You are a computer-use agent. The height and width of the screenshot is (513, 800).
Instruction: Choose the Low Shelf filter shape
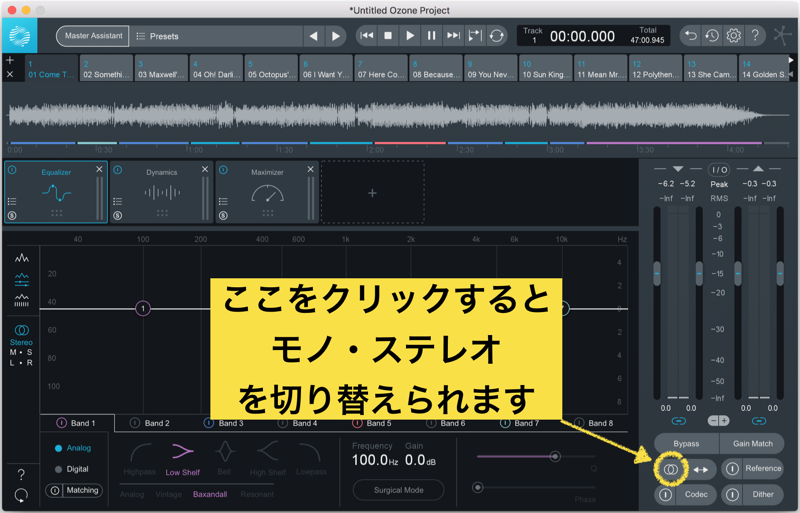tap(182, 459)
